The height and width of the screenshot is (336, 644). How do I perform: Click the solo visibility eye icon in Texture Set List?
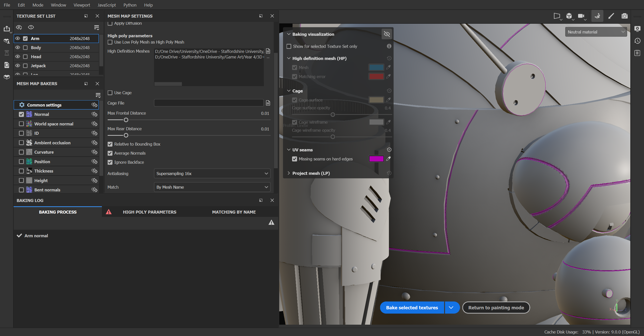click(31, 27)
